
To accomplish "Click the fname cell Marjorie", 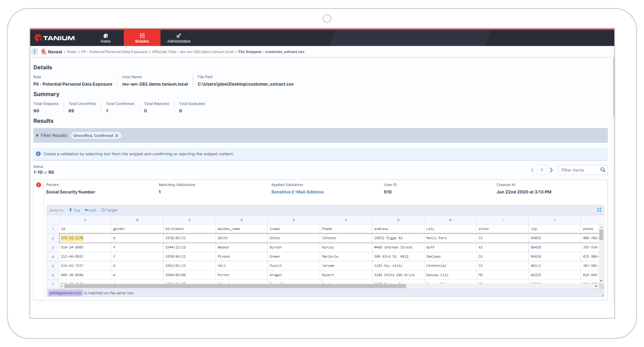I will click(x=346, y=256).
